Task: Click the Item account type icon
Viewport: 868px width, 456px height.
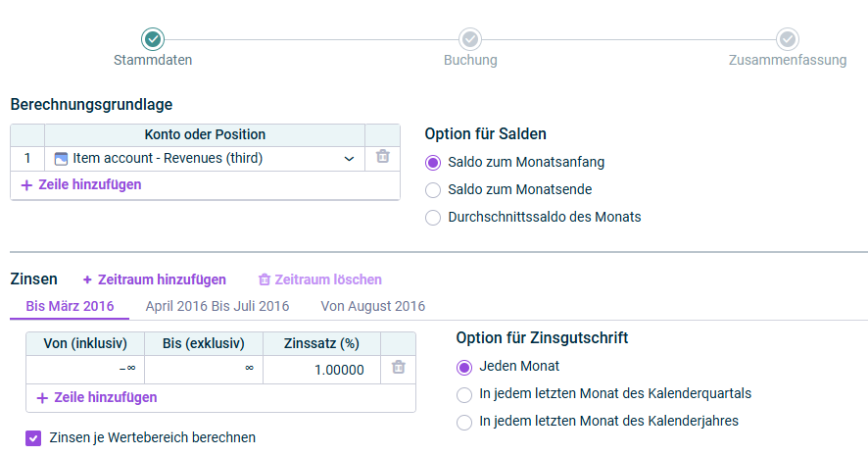Action: coord(61,159)
